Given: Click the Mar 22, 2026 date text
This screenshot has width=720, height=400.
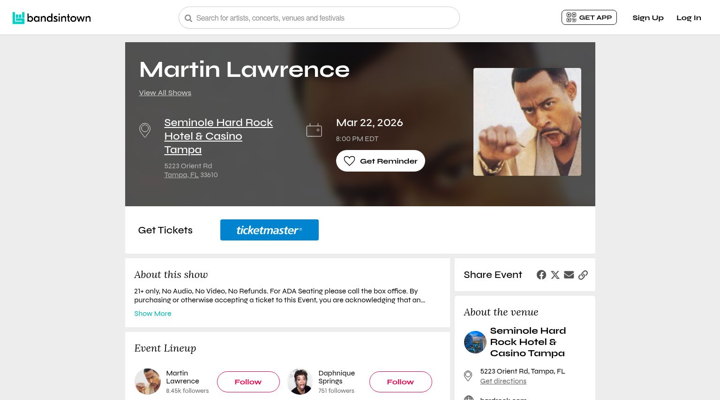Looking at the screenshot, I should pos(369,123).
